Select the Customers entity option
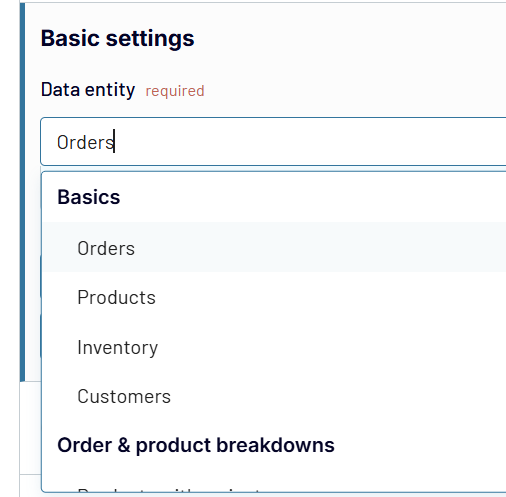 pos(274,396)
